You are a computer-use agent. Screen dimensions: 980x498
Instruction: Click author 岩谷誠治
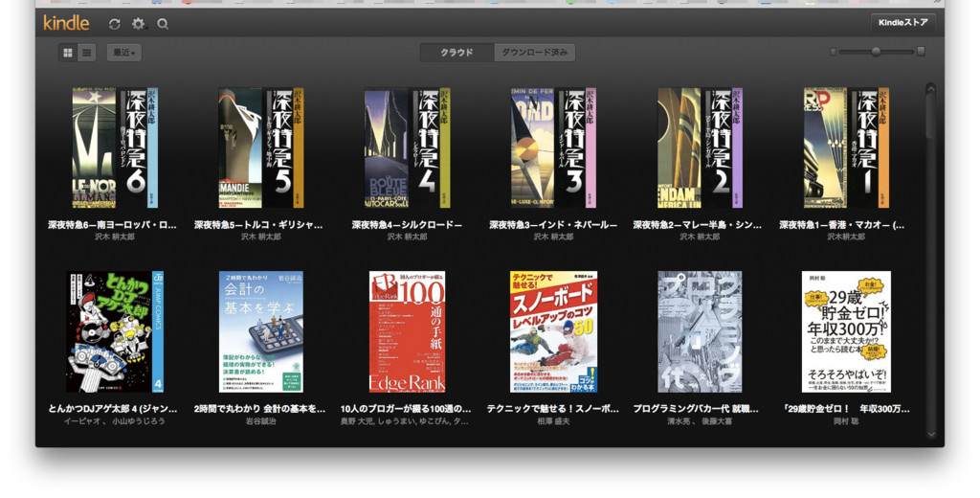click(x=261, y=421)
